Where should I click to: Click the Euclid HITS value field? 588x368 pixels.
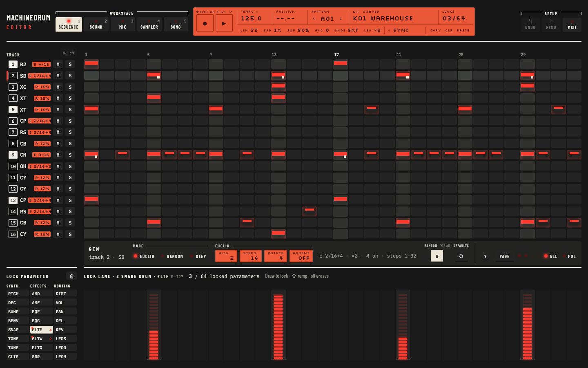pos(226,256)
